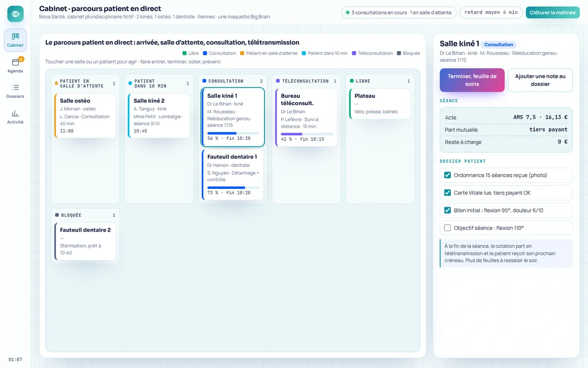Image resolution: width=588 pixels, height=368 pixels.
Task: Click Ajouter une note au dossier
Action: [540, 80]
